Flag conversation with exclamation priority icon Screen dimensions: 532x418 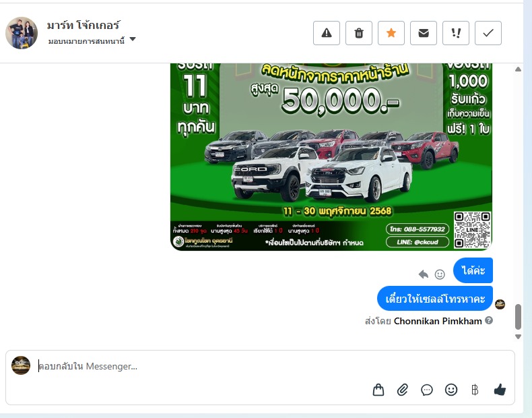coord(456,33)
